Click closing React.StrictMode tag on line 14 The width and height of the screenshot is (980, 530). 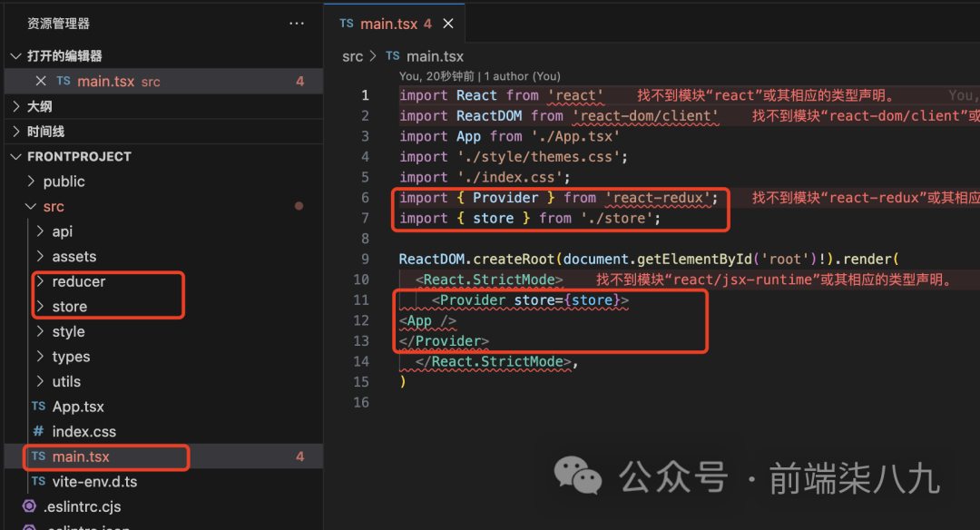tap(493, 361)
